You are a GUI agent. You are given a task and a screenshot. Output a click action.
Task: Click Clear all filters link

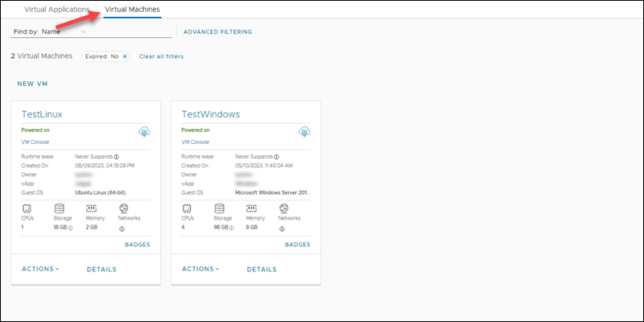click(162, 56)
